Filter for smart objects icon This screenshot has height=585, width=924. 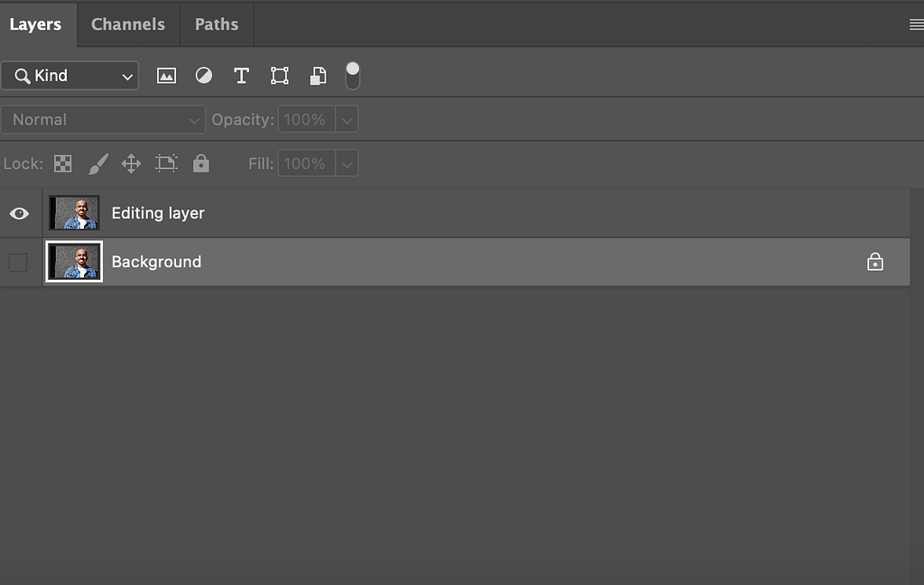[318, 76]
